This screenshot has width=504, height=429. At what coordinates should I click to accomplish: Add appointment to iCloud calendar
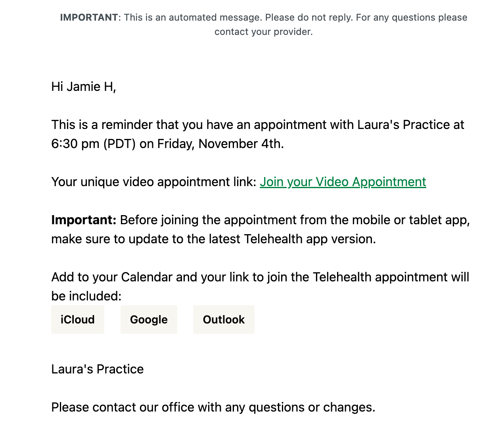click(x=77, y=319)
